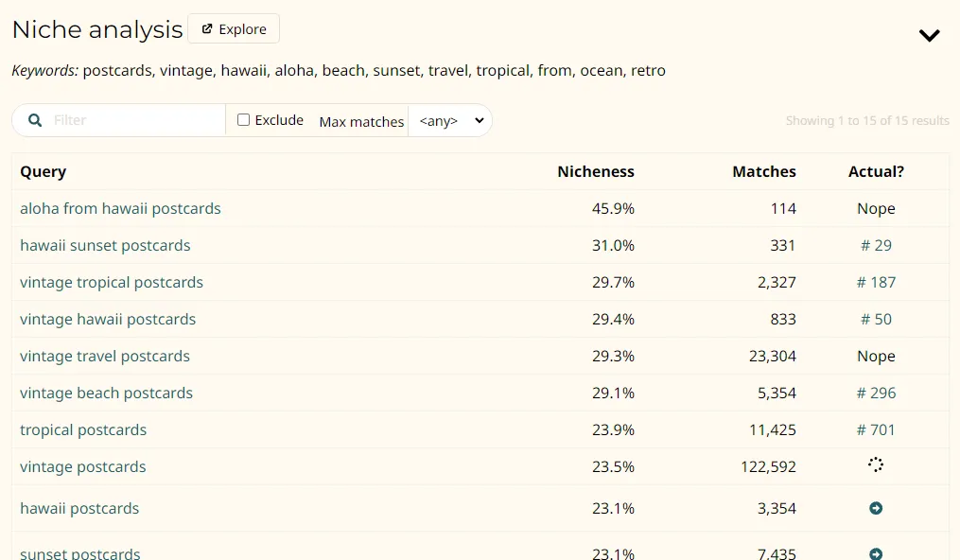Open aloha from hawaii postcards query

pyautogui.click(x=120, y=209)
